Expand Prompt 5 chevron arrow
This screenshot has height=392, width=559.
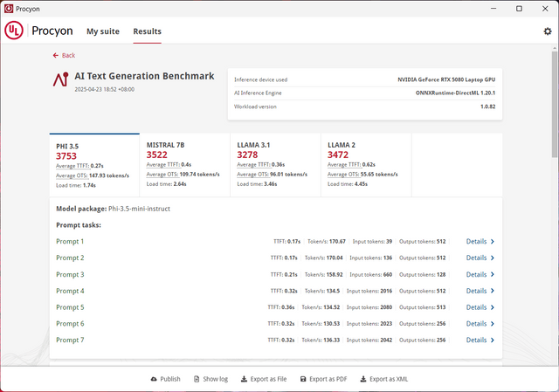tap(493, 307)
